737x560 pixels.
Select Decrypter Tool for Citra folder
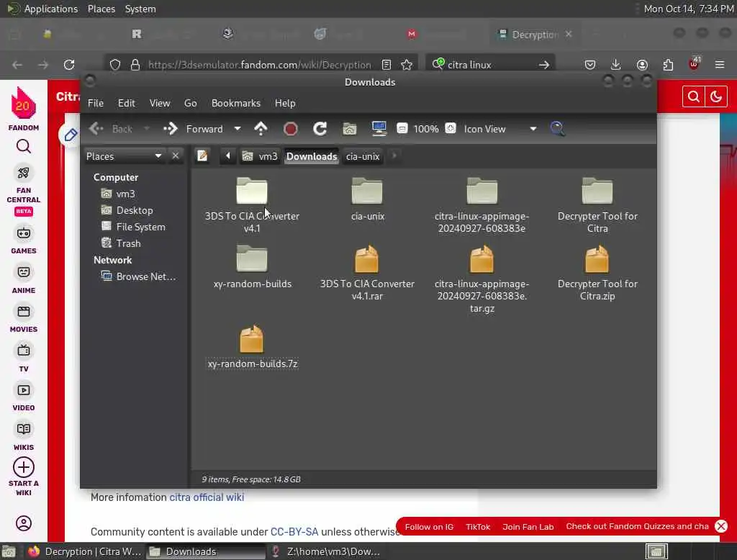pos(597,192)
